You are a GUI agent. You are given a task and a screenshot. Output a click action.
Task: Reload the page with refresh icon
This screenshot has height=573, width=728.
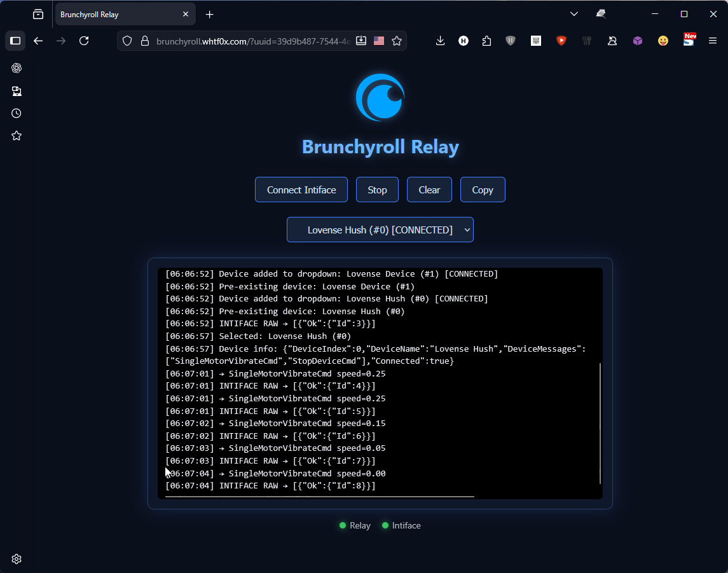tap(84, 41)
